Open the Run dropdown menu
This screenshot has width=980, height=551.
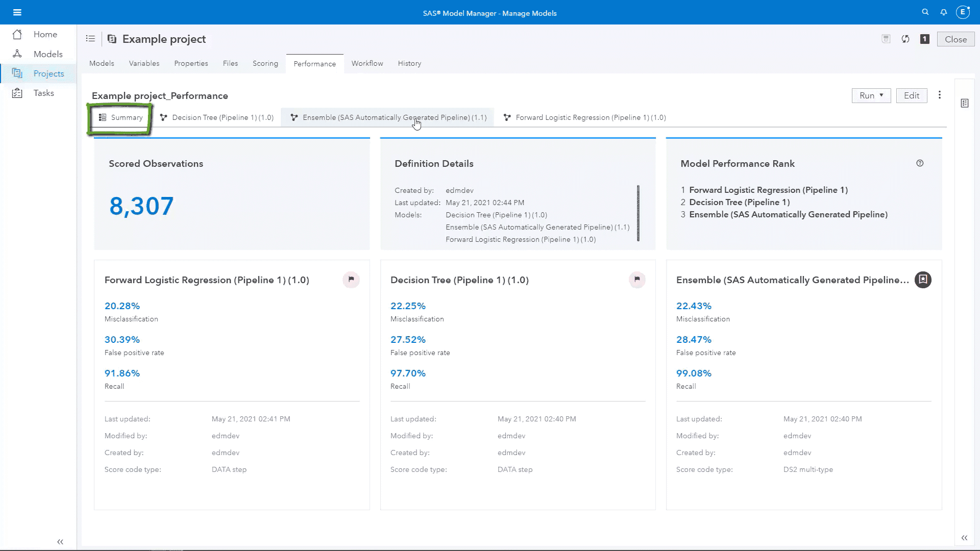pos(871,95)
